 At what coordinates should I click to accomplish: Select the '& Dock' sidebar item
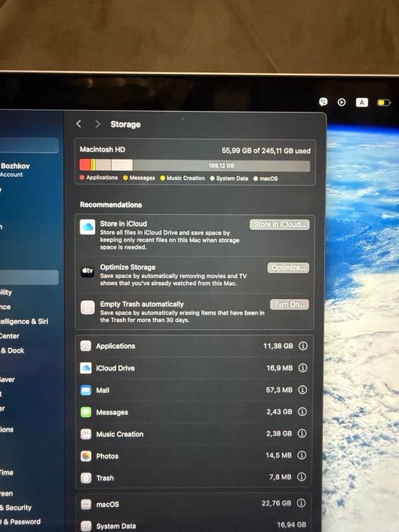pyautogui.click(x=12, y=350)
